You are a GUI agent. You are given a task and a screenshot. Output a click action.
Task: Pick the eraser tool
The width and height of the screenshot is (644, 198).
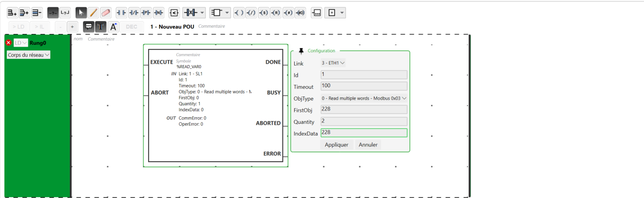click(105, 13)
